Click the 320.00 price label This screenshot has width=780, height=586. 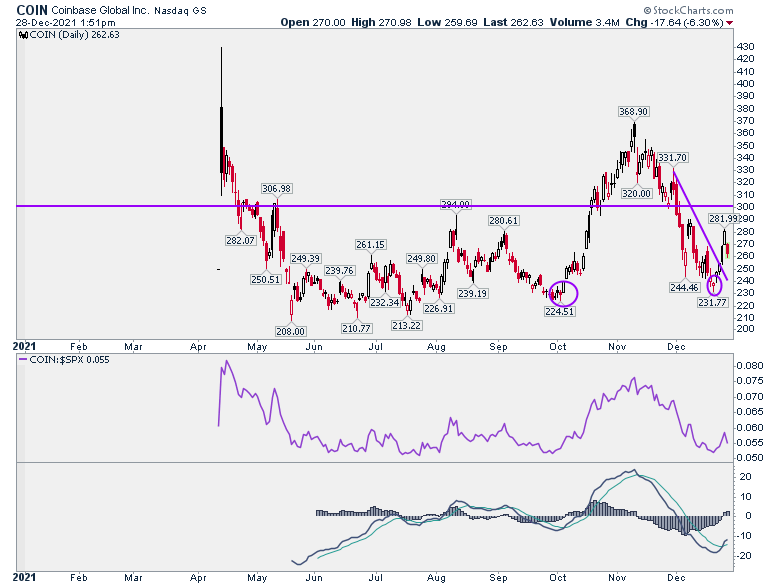pyautogui.click(x=636, y=194)
